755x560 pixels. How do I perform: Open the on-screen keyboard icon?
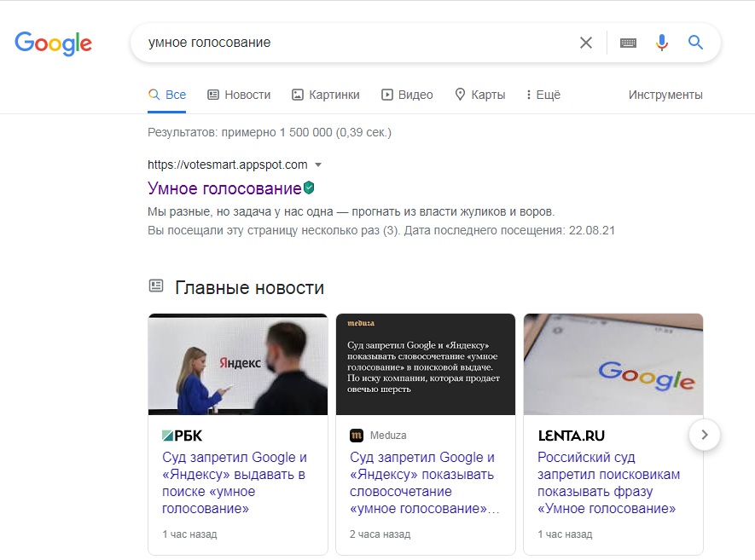(x=628, y=43)
